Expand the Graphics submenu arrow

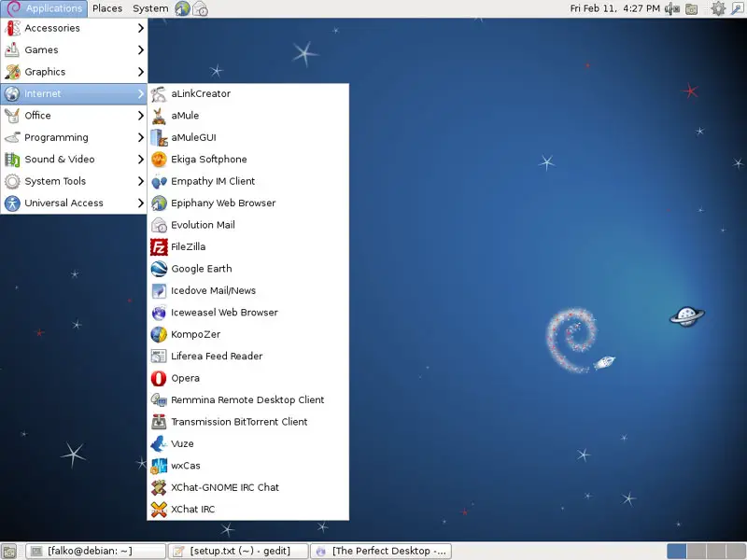tap(141, 72)
